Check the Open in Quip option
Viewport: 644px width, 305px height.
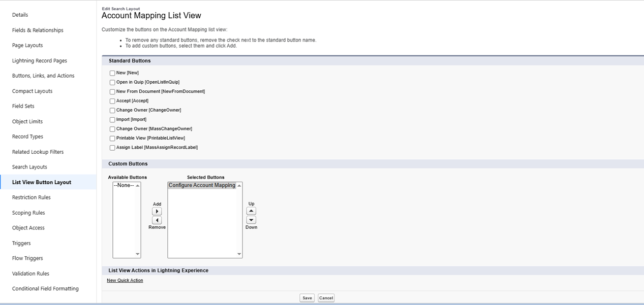pyautogui.click(x=112, y=82)
